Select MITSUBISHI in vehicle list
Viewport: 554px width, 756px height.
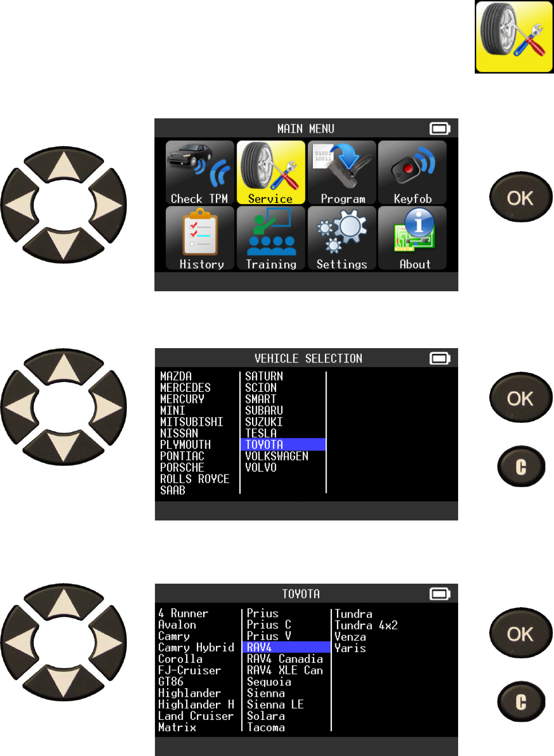click(x=192, y=422)
